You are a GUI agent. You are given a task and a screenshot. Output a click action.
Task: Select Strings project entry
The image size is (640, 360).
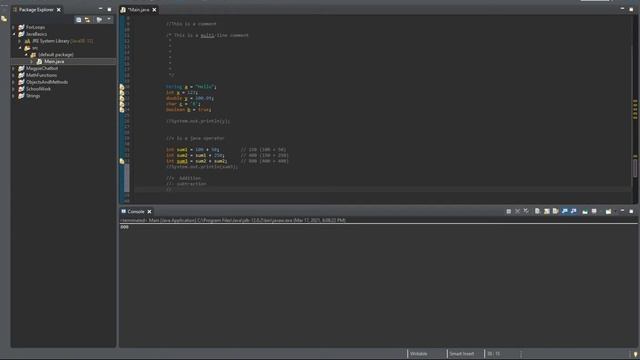(33, 96)
